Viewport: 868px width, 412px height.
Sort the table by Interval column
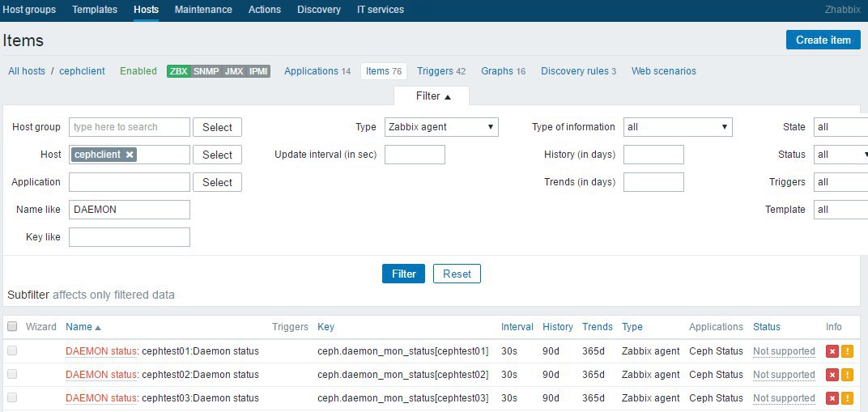(517, 327)
